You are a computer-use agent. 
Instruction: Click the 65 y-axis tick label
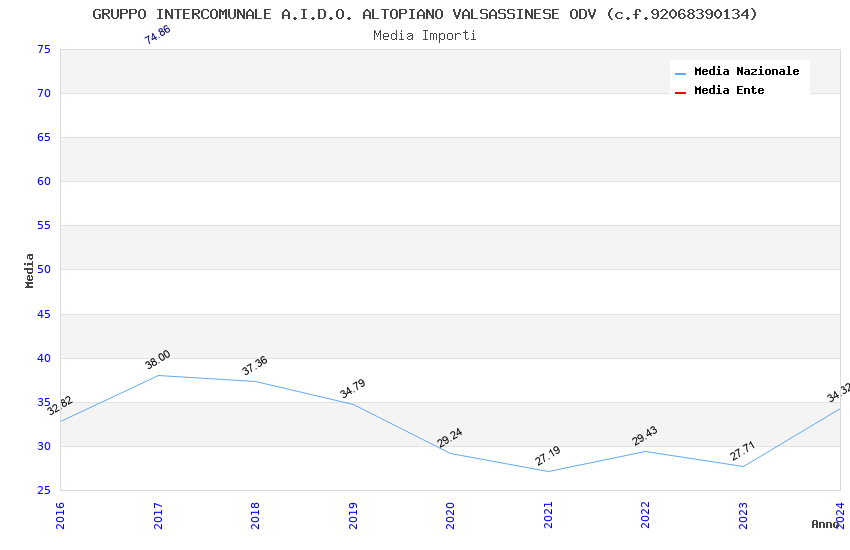click(x=44, y=137)
